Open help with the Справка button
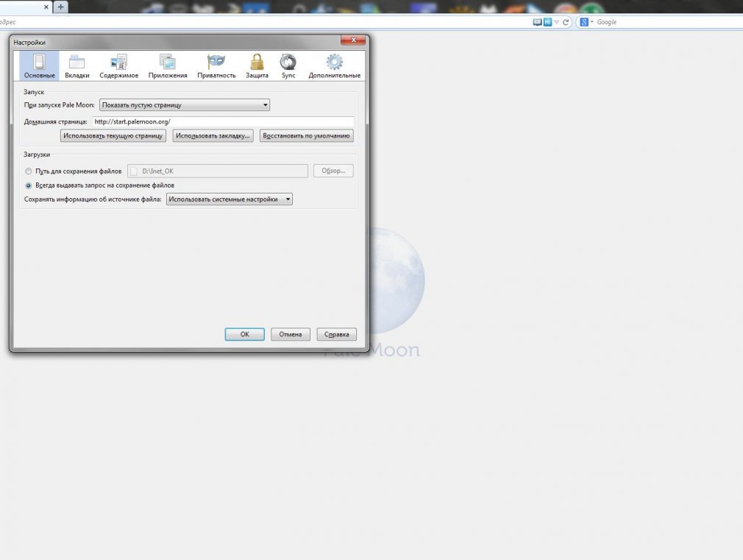Image resolution: width=743 pixels, height=560 pixels. (x=336, y=334)
